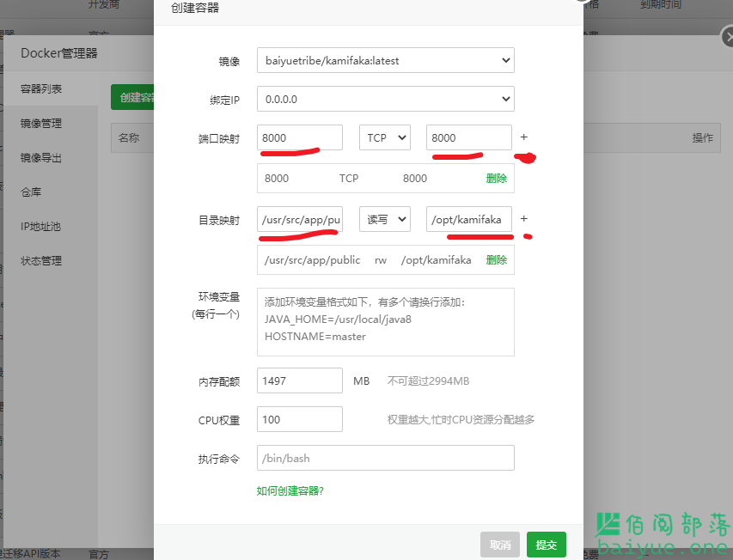This screenshot has height=560, width=733.
Task: Click the 内存配额 memory quota field
Action: pos(299,380)
